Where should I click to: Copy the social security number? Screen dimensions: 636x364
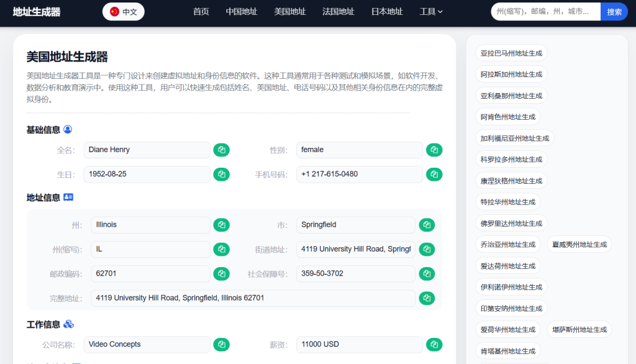pos(427,273)
